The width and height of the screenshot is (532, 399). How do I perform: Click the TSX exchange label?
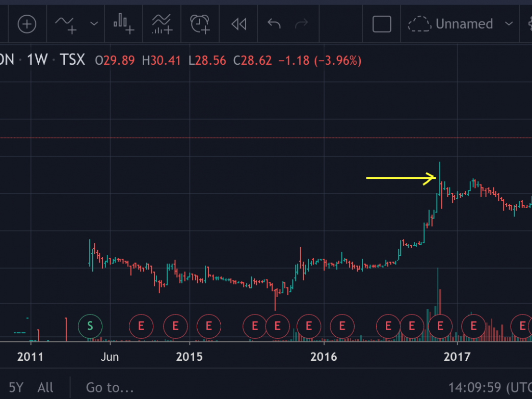click(x=72, y=60)
